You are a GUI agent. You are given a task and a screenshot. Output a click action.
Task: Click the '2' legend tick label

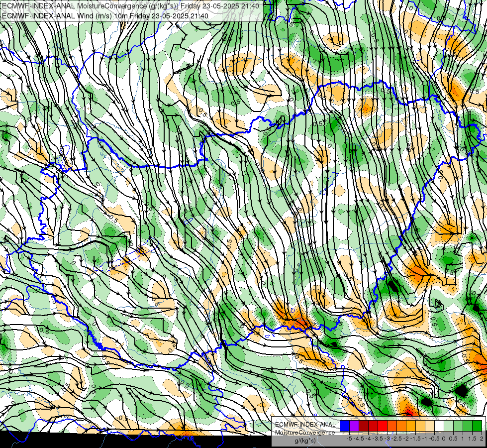[x=482, y=439]
